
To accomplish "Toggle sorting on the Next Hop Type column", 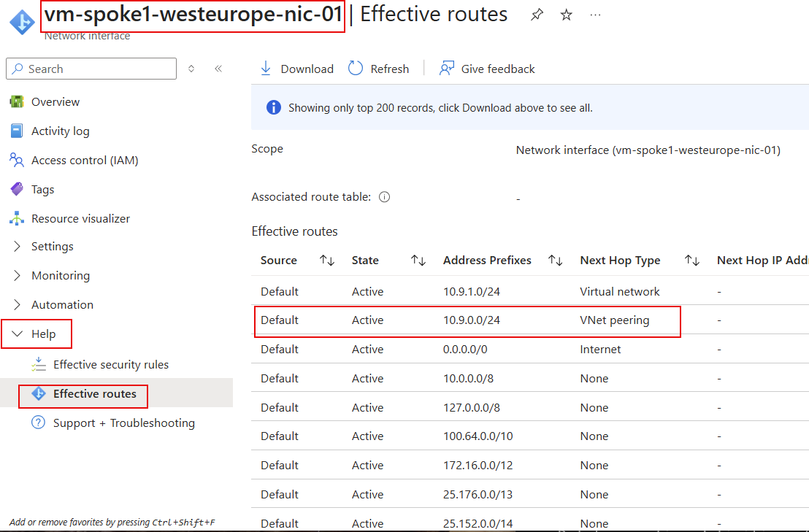I will click(x=691, y=260).
